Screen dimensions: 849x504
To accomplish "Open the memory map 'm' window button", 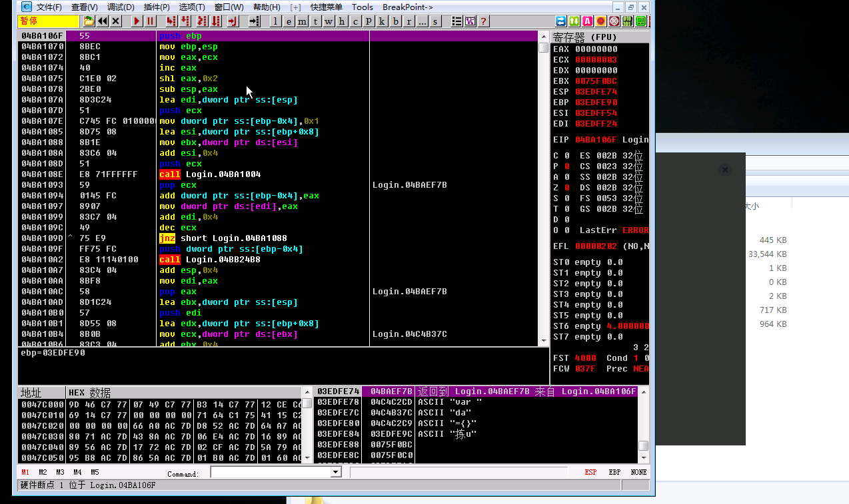I will pyautogui.click(x=302, y=21).
